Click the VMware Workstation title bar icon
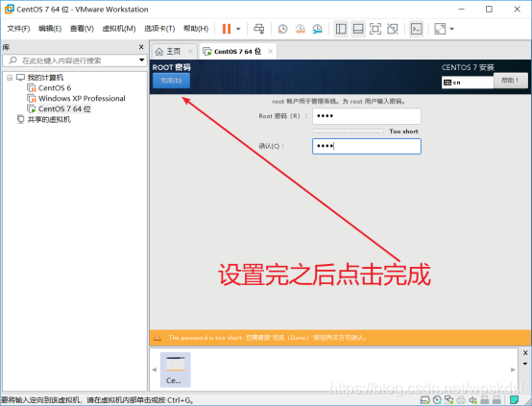 point(10,10)
